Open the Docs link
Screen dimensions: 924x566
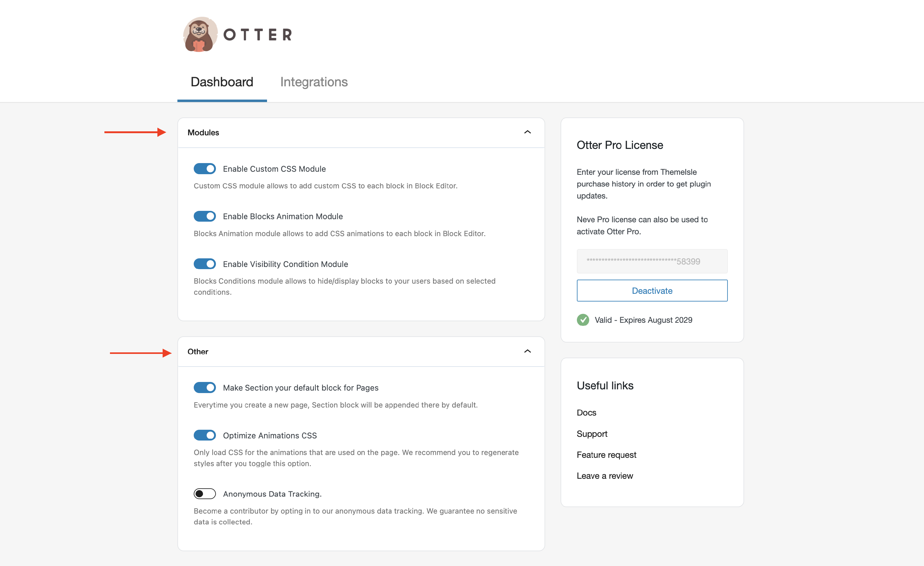coord(586,412)
